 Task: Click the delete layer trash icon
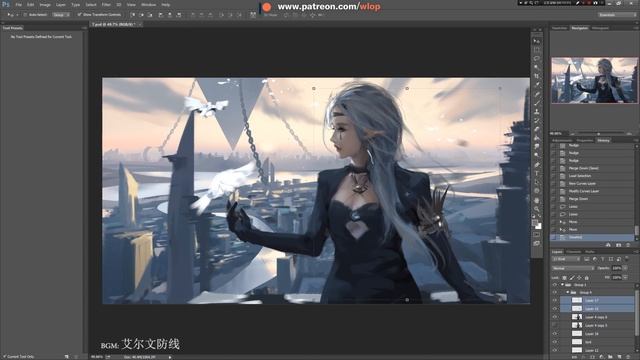coord(628,357)
